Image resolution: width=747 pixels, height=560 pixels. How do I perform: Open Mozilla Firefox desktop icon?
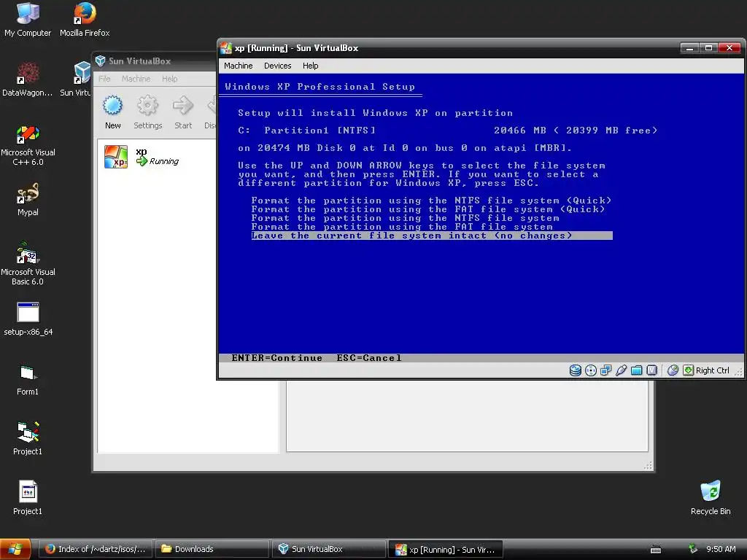pyautogui.click(x=85, y=20)
